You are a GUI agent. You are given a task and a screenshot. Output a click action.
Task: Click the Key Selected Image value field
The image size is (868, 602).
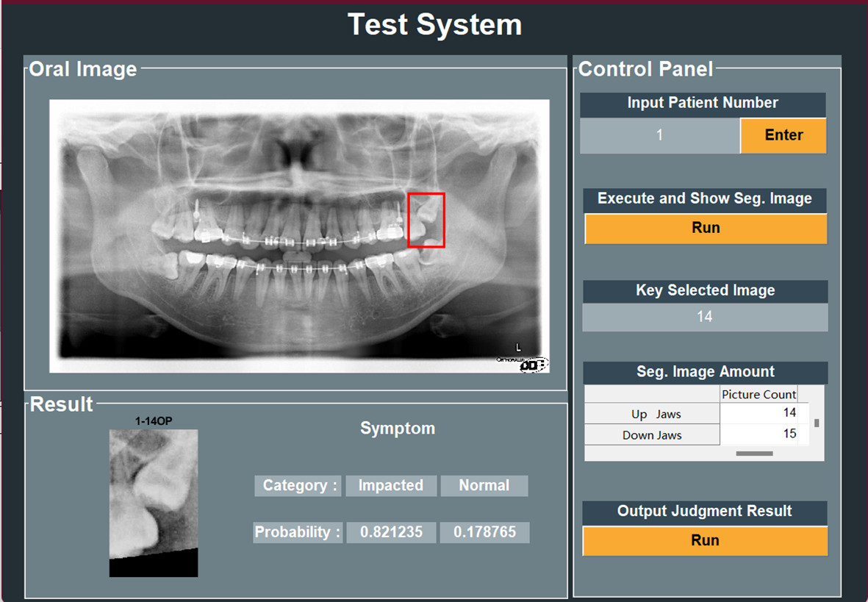coord(705,317)
